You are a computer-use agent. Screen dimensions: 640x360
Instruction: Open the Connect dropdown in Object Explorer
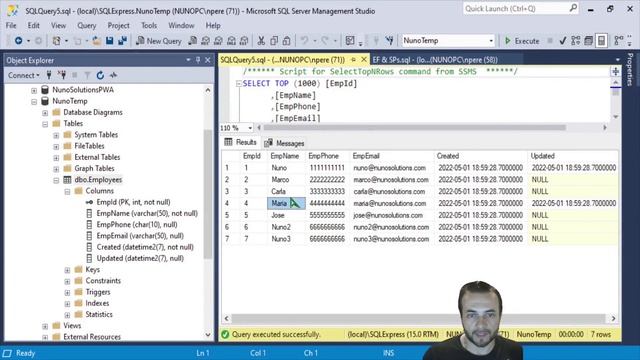(23, 75)
